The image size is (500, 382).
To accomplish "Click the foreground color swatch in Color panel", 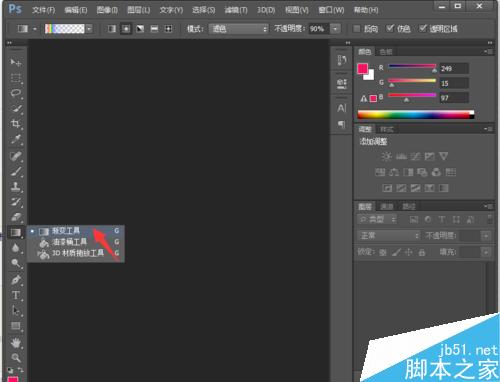I will 362,68.
